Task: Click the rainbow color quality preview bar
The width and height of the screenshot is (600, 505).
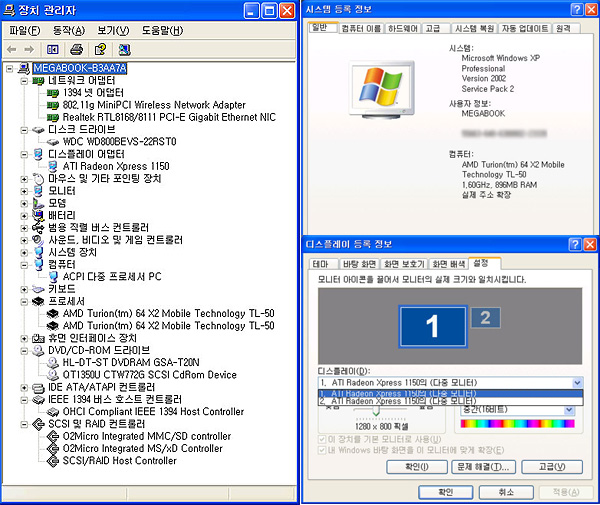Action: point(518,423)
